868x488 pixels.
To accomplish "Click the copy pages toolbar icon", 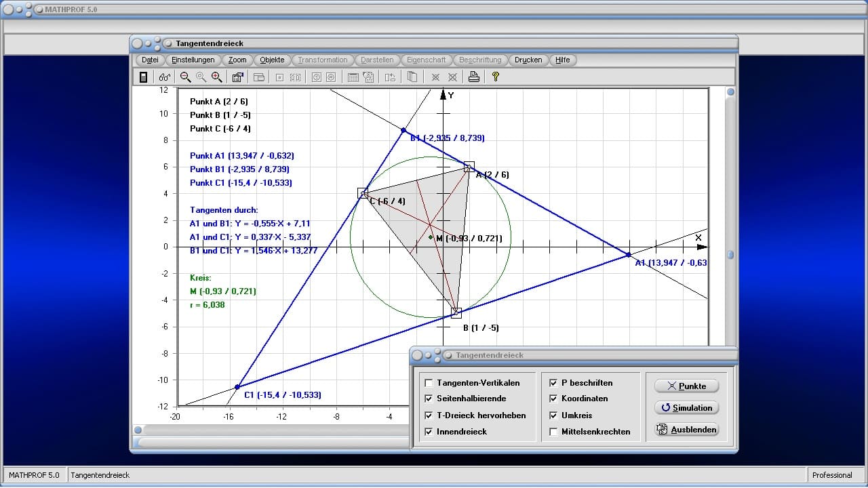I will tap(412, 77).
